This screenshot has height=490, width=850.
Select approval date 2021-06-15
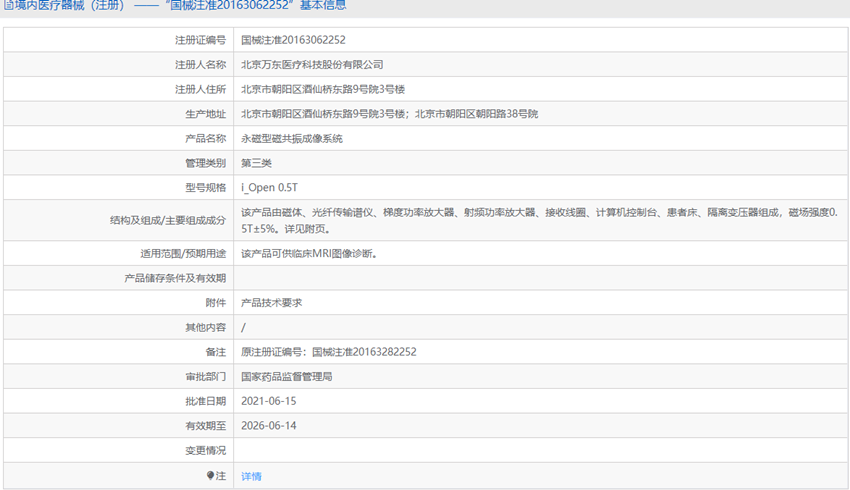coord(269,401)
